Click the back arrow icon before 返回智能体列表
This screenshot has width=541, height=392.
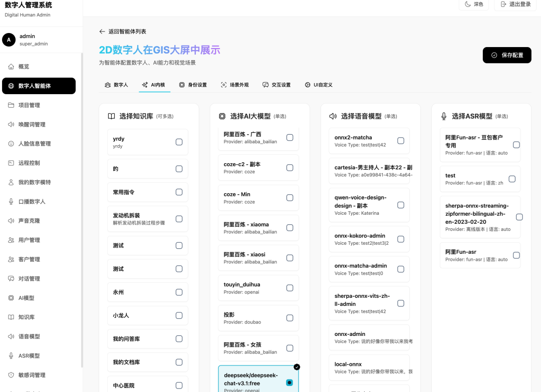[102, 32]
